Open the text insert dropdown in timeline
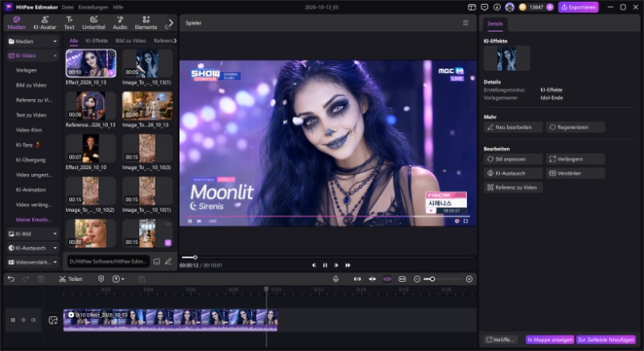Viewport: 644px width, 351px height. (x=118, y=279)
